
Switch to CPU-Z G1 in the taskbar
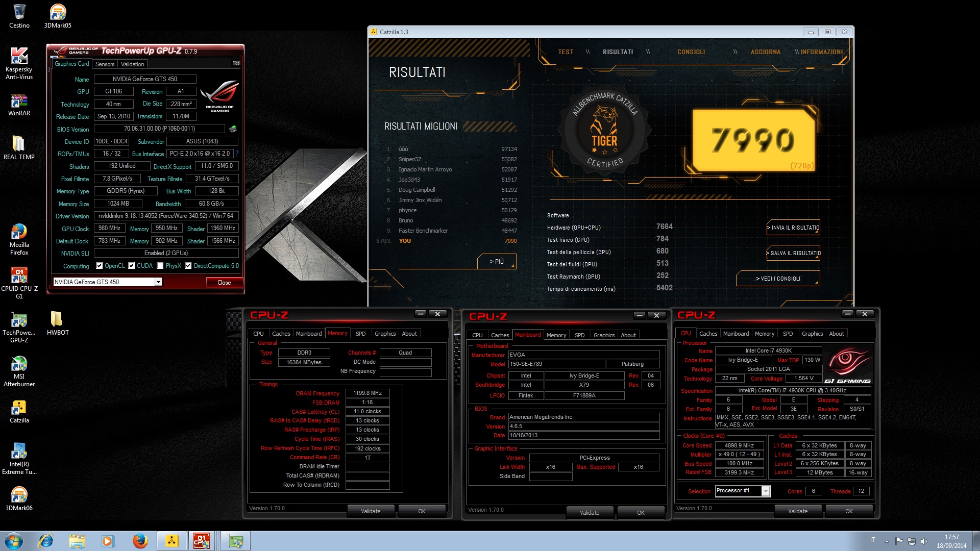[202, 541]
